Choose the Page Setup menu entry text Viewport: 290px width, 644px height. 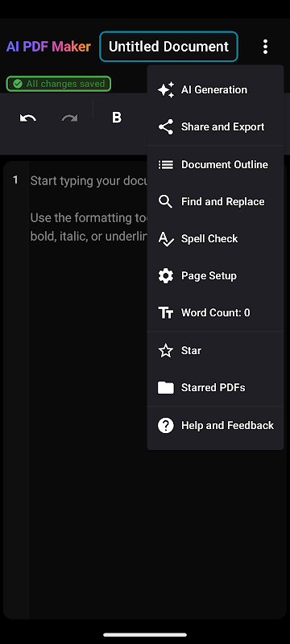coord(209,275)
